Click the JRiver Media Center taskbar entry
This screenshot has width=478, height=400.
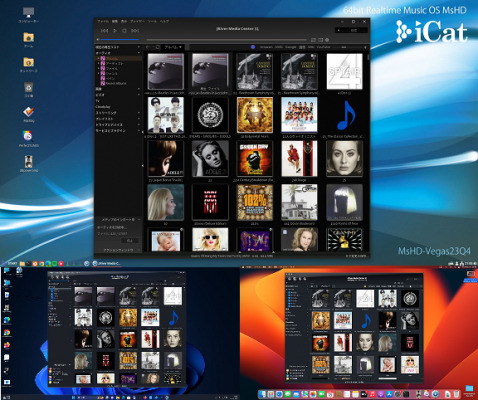(x=106, y=263)
